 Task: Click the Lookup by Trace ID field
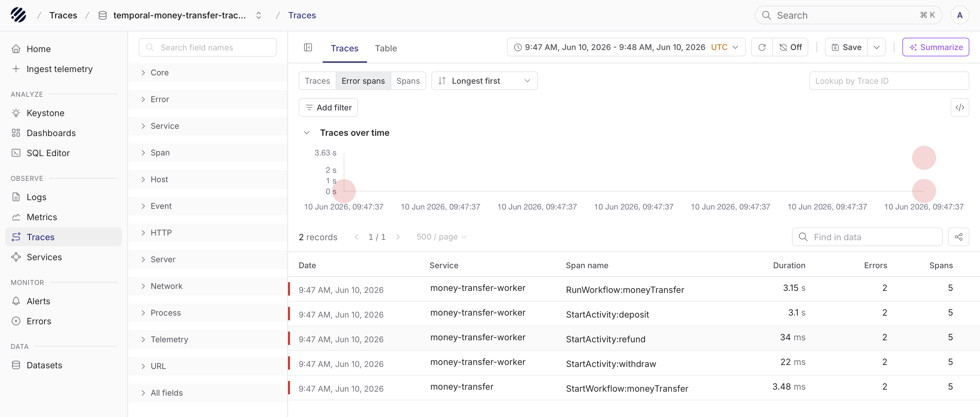pos(889,81)
